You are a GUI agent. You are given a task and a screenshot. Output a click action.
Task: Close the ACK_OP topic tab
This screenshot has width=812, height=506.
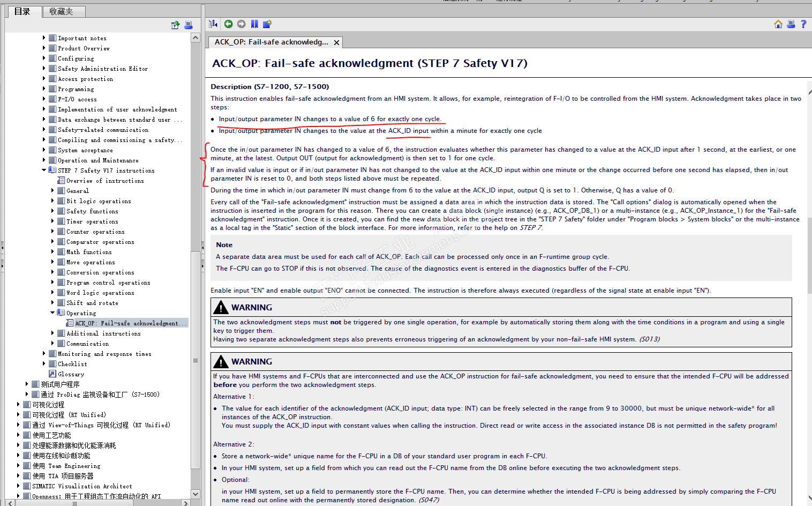[336, 42]
